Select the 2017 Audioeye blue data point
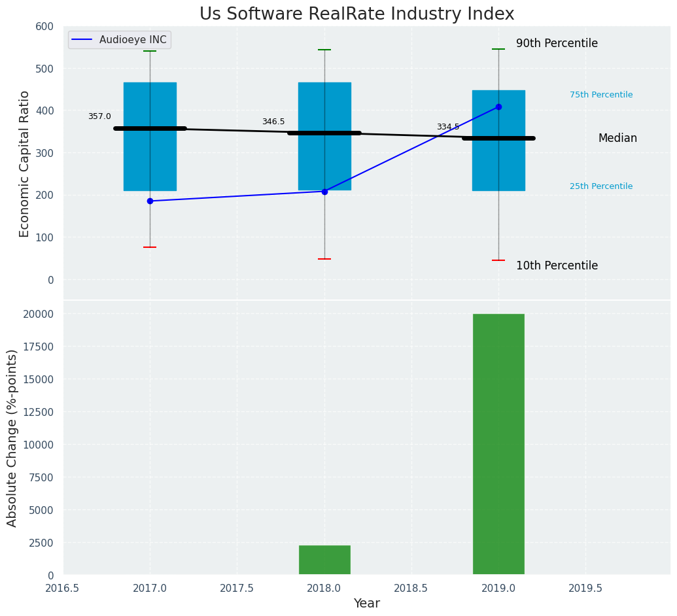This screenshot has width=677, height=616. tap(150, 201)
